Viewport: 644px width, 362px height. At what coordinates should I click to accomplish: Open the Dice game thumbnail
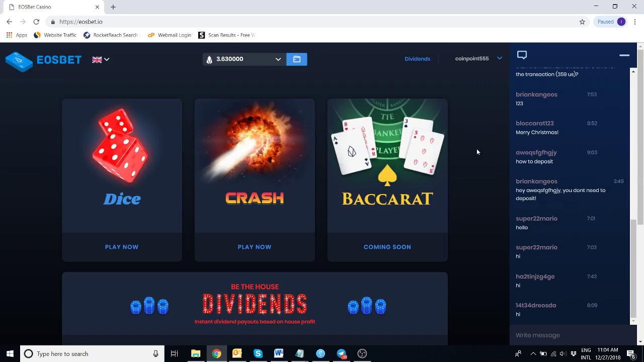(122, 165)
